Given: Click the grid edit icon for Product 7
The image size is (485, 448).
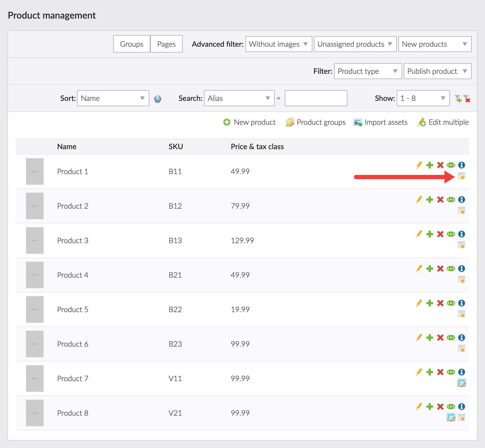Looking at the screenshot, I should [x=462, y=383].
